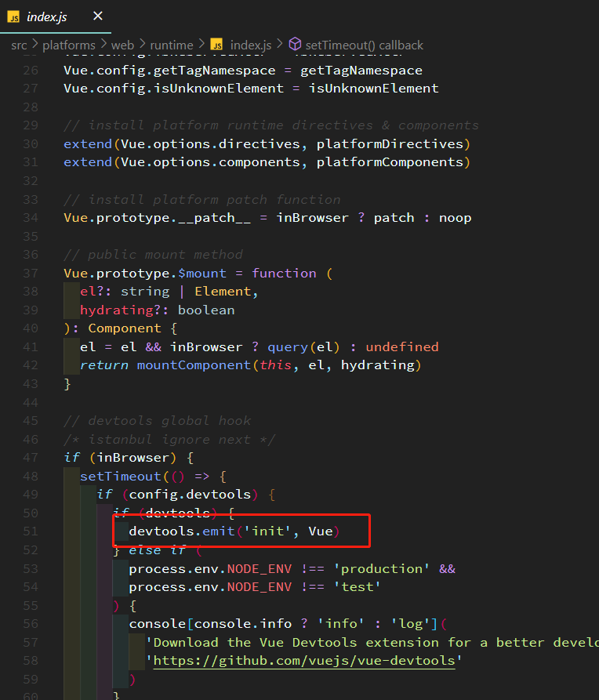Click the comment 'install platform runtime directives & components'
This screenshot has width=599, height=700.
click(x=271, y=125)
